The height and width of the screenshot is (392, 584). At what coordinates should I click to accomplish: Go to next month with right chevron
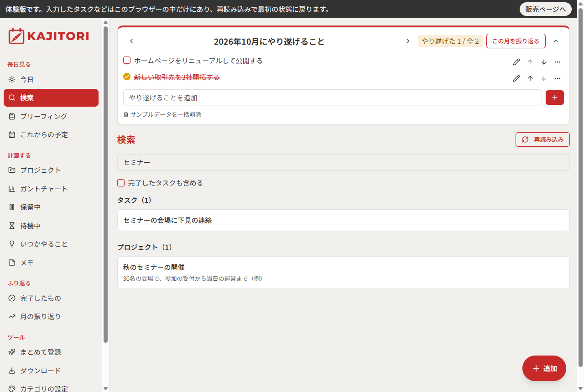(x=408, y=41)
